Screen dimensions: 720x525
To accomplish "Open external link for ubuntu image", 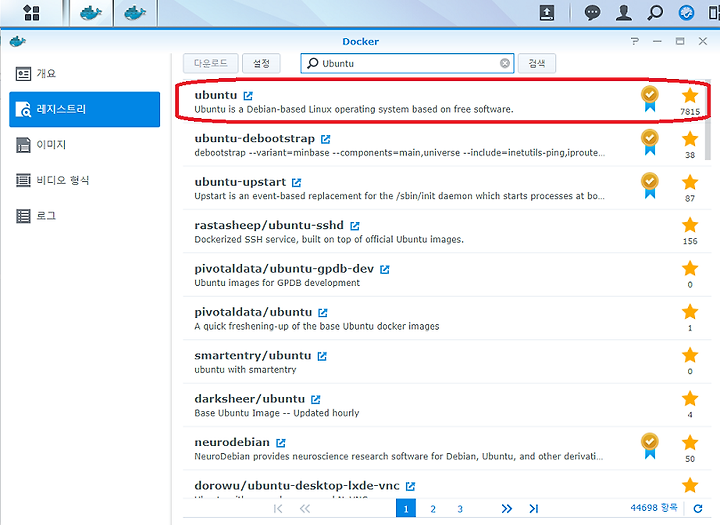I will point(248,96).
